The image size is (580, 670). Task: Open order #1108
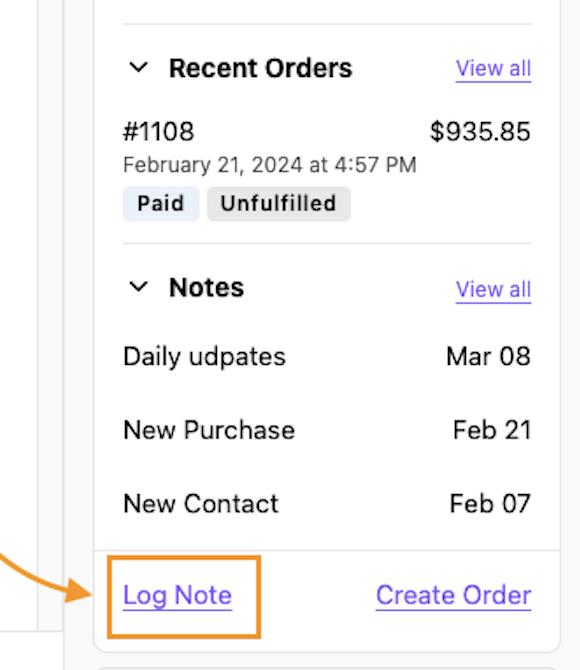[159, 131]
